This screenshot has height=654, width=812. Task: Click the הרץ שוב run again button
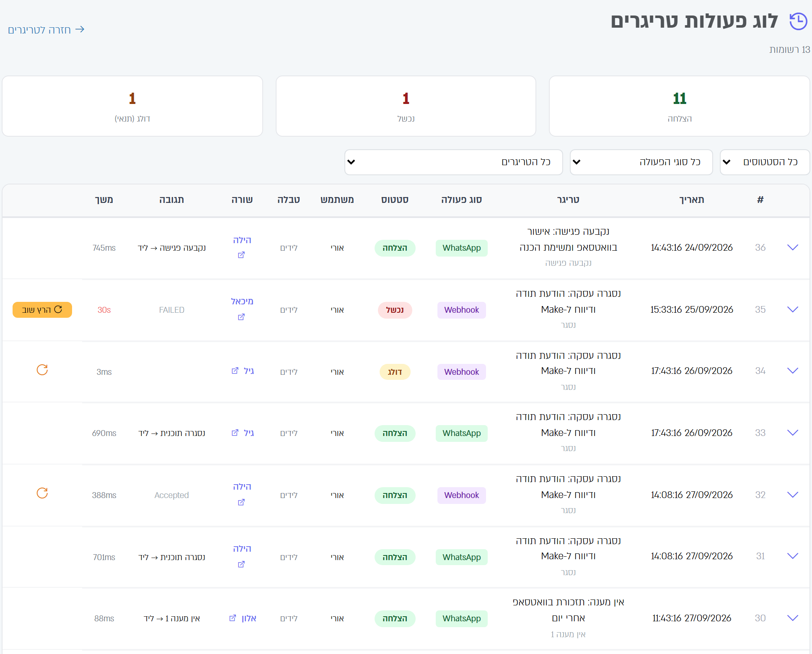pos(42,310)
